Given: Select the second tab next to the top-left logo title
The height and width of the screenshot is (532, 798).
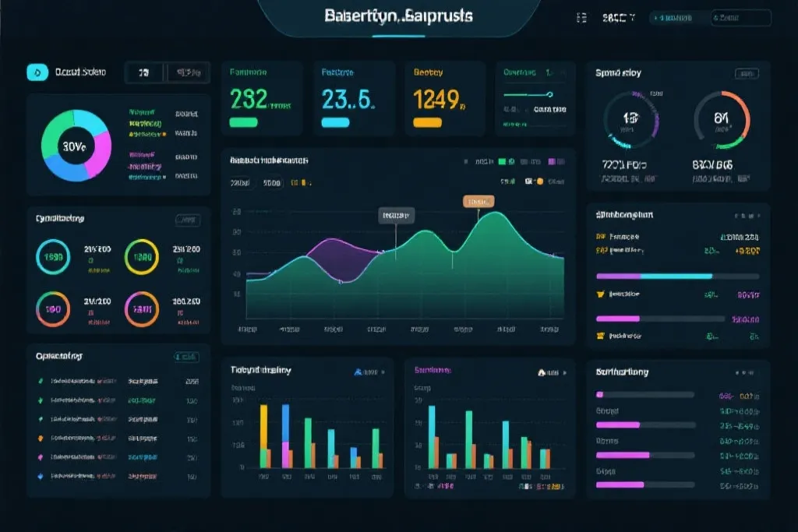Looking at the screenshot, I should [188, 72].
